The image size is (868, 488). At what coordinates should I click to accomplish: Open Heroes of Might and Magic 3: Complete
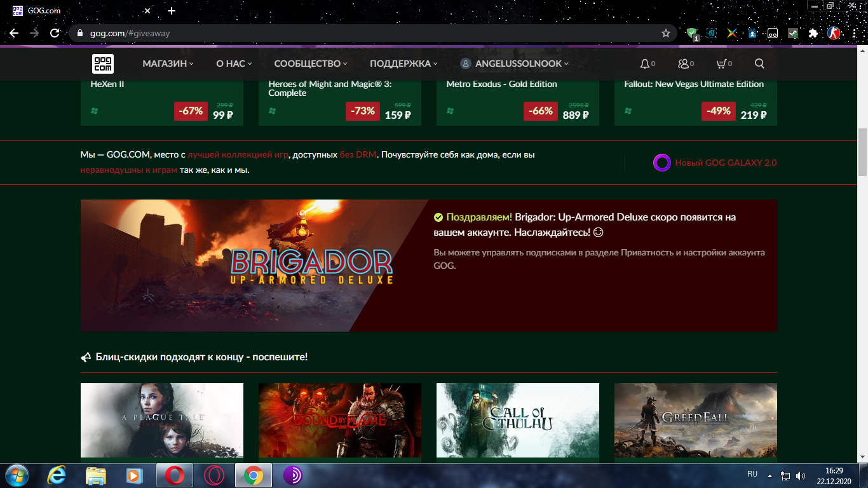(x=340, y=102)
